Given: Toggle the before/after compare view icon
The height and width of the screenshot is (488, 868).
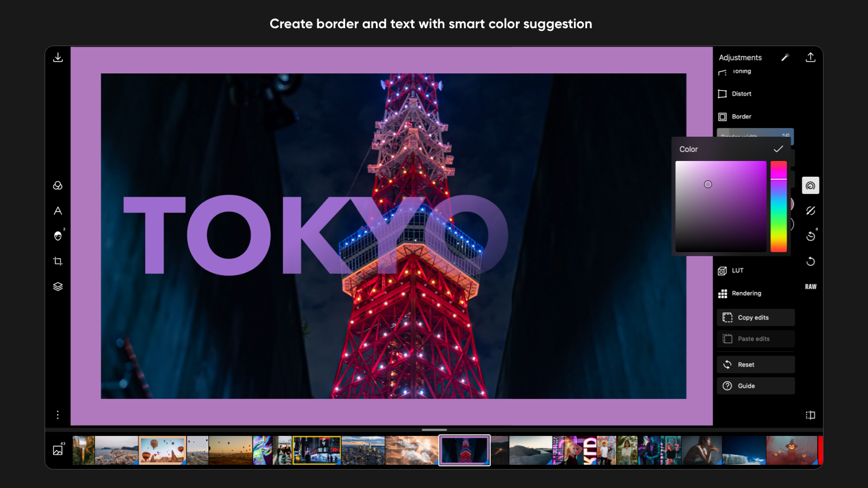Looking at the screenshot, I should coord(810,415).
